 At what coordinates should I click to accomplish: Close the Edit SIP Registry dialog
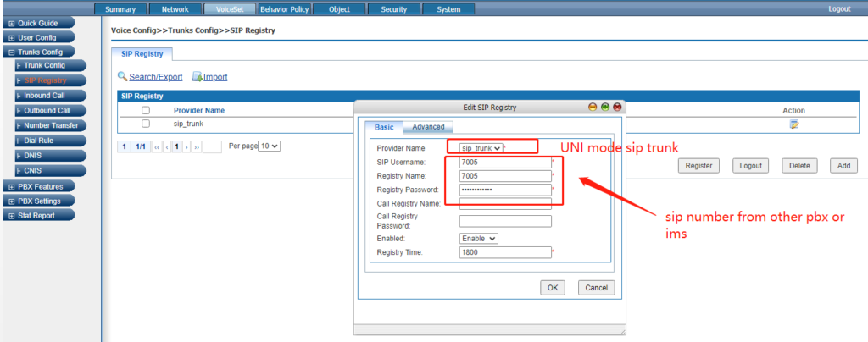tap(617, 108)
